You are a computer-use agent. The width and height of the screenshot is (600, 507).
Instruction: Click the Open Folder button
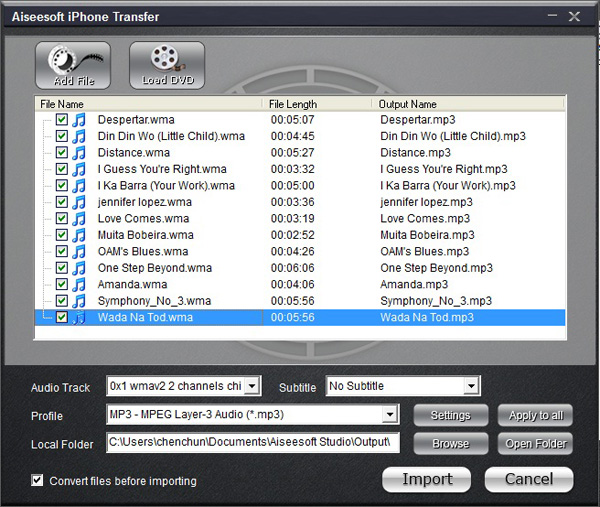pyautogui.click(x=535, y=443)
